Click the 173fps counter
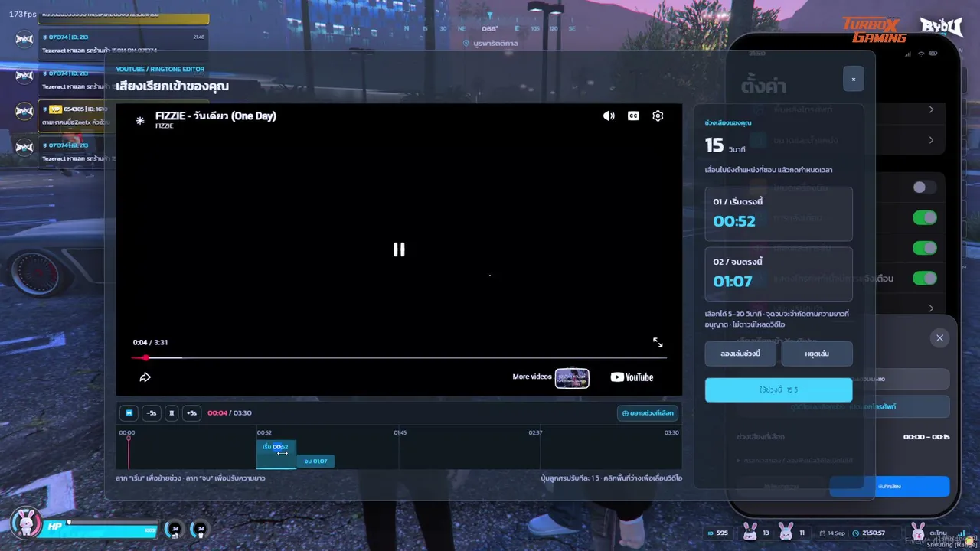 click(23, 15)
